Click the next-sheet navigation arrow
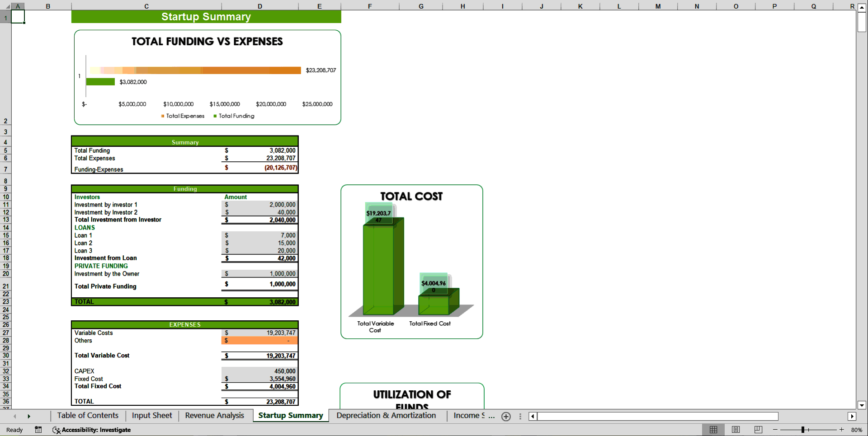Viewport: 868px width, 436px height. (x=29, y=416)
